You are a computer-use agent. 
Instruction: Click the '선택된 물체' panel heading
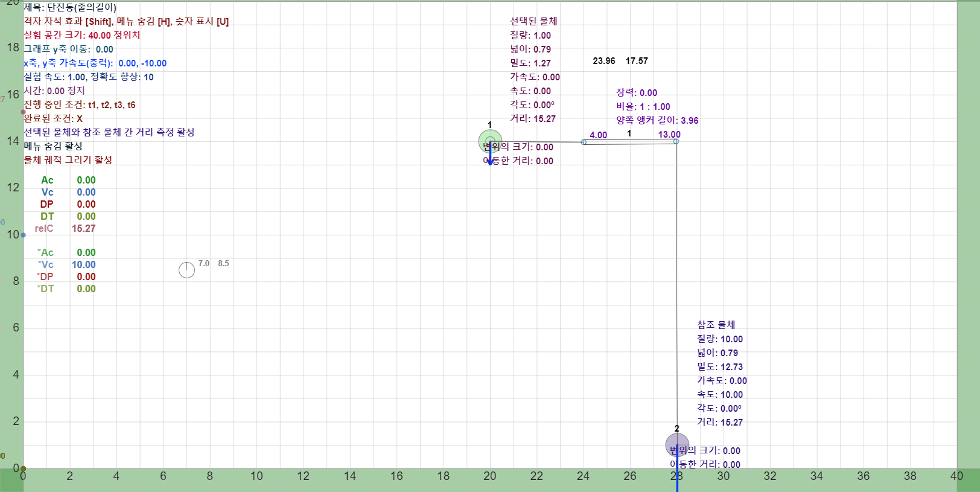(x=534, y=21)
